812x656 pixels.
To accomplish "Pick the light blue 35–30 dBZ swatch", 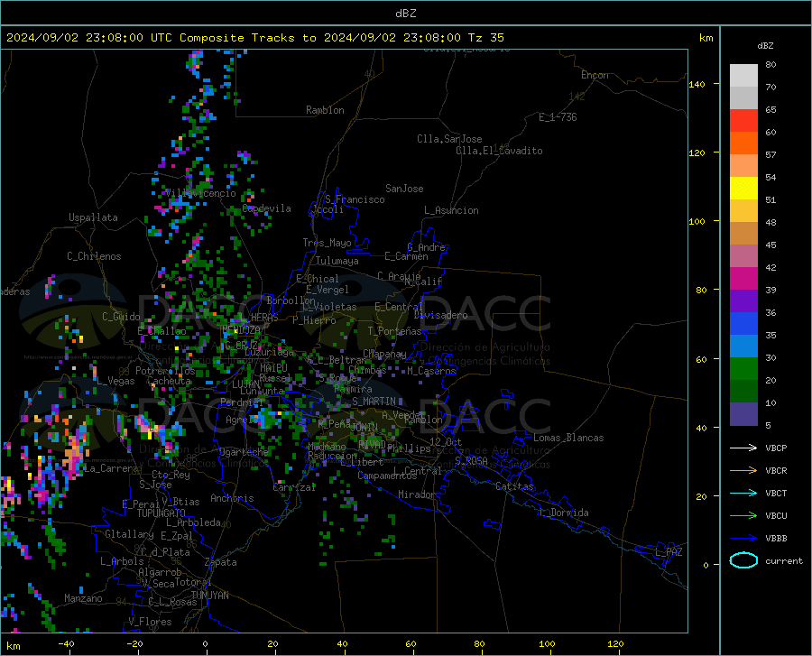I will click(x=743, y=346).
